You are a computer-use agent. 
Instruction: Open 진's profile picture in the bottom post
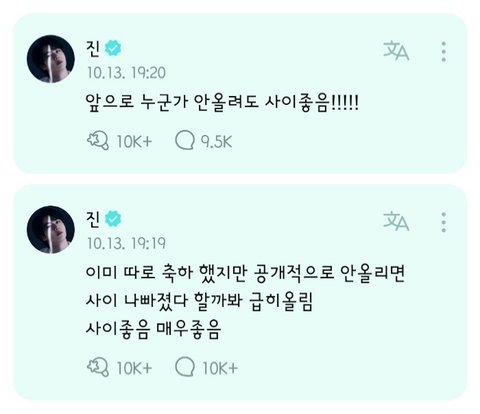pyautogui.click(x=51, y=229)
